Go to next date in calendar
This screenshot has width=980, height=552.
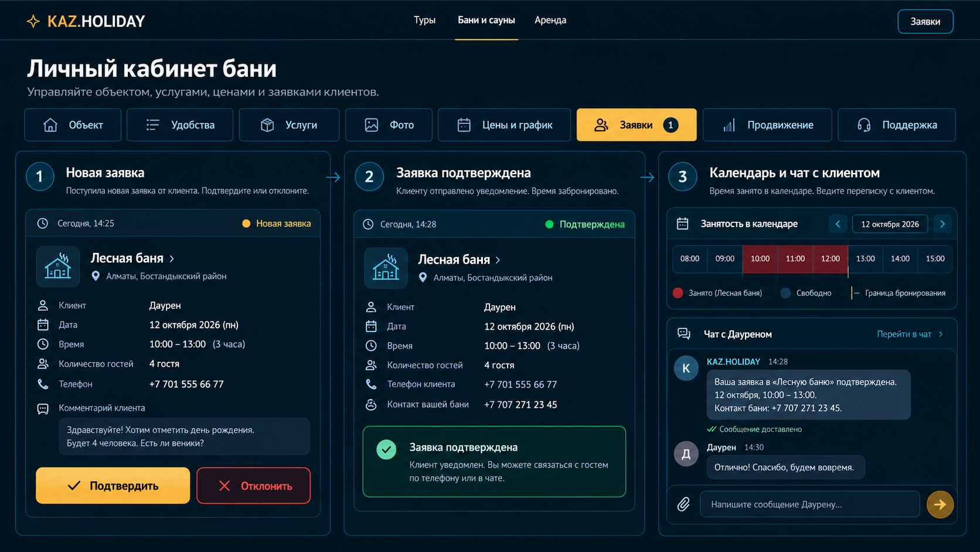point(942,224)
